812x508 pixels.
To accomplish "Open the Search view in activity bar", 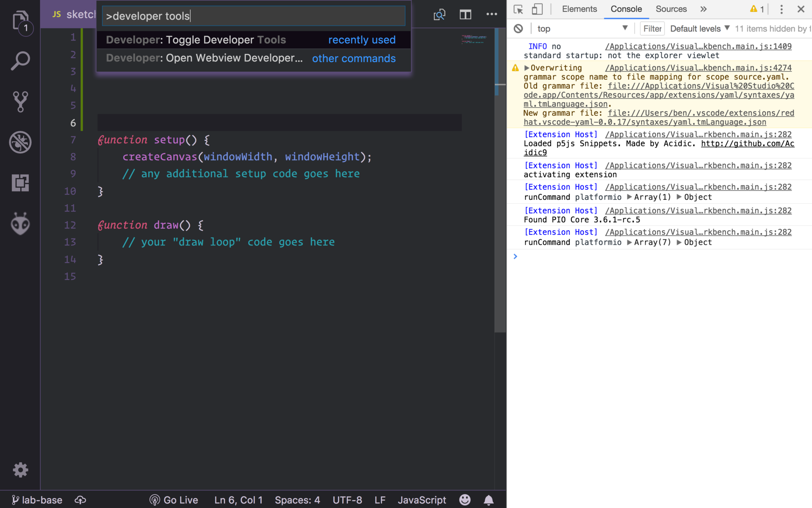I will click(20, 61).
